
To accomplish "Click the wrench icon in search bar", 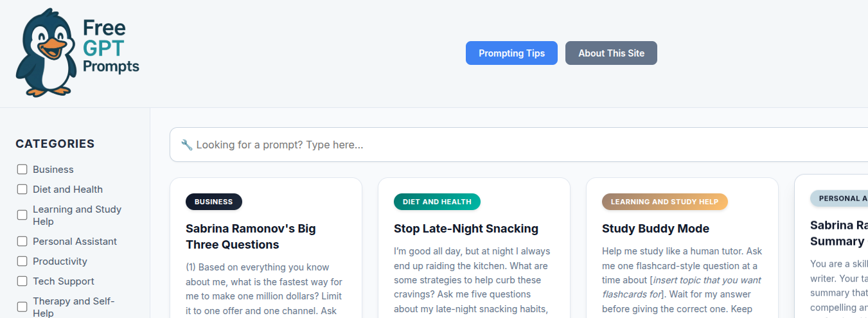I will click(x=187, y=145).
